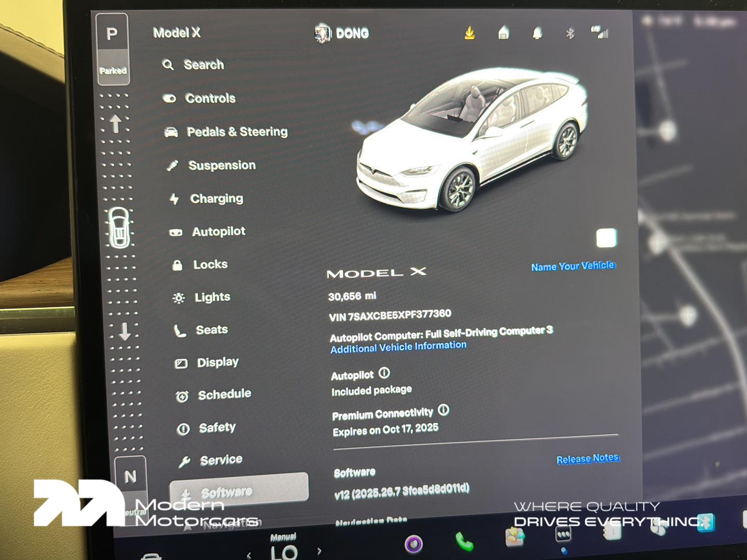This screenshot has height=560, width=747.
Task: Open the Toybox app icon
Action: point(515,537)
